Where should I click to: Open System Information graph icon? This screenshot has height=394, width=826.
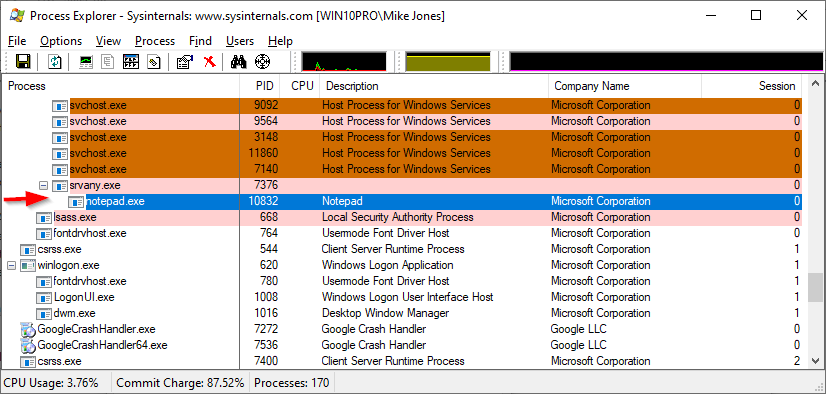pos(86,62)
